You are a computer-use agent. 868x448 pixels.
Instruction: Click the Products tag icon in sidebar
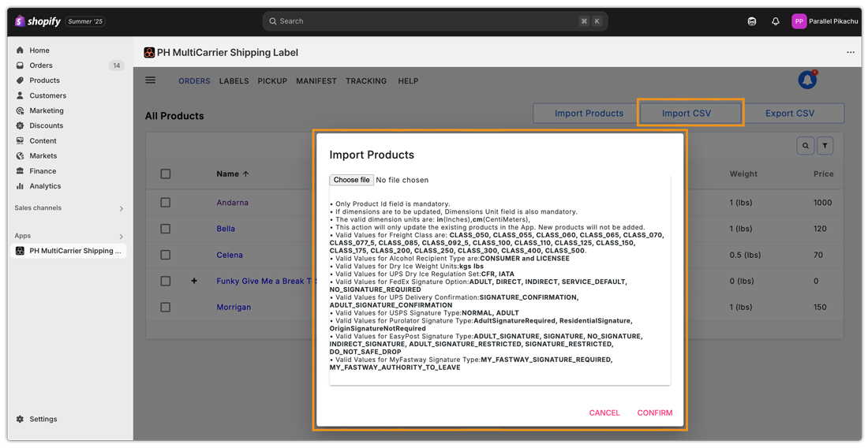pyautogui.click(x=20, y=80)
